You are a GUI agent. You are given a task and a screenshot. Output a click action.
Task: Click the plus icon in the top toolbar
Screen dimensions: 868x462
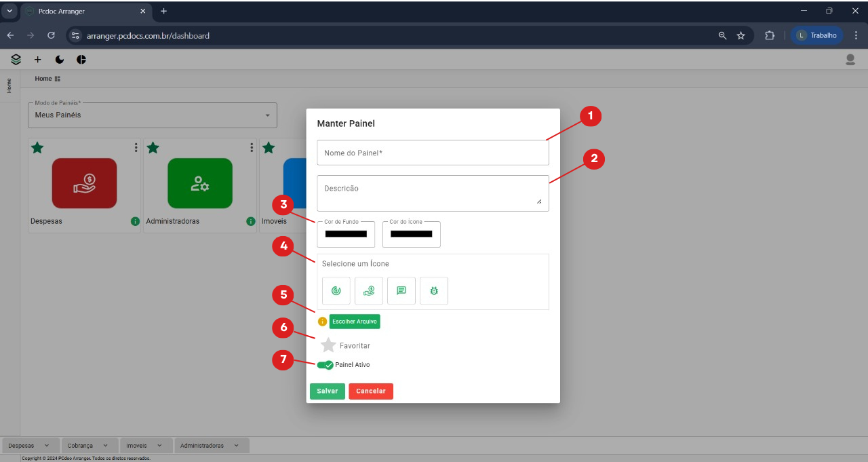pos(37,60)
